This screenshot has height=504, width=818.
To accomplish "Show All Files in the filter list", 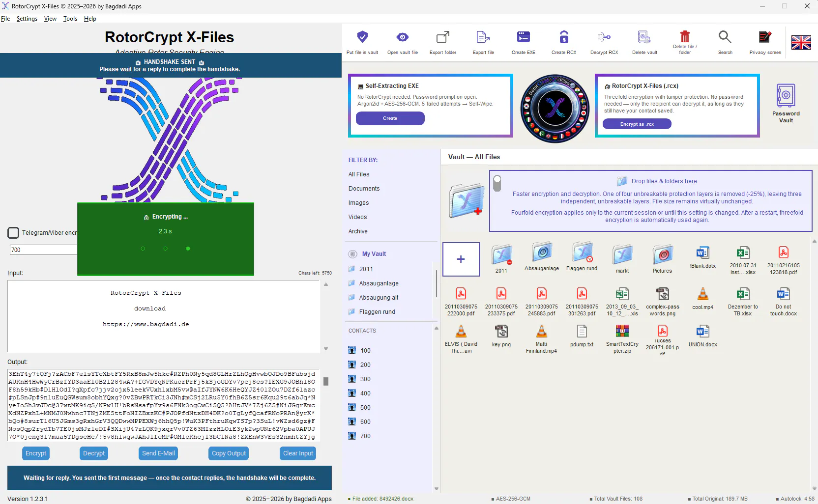I will (359, 174).
